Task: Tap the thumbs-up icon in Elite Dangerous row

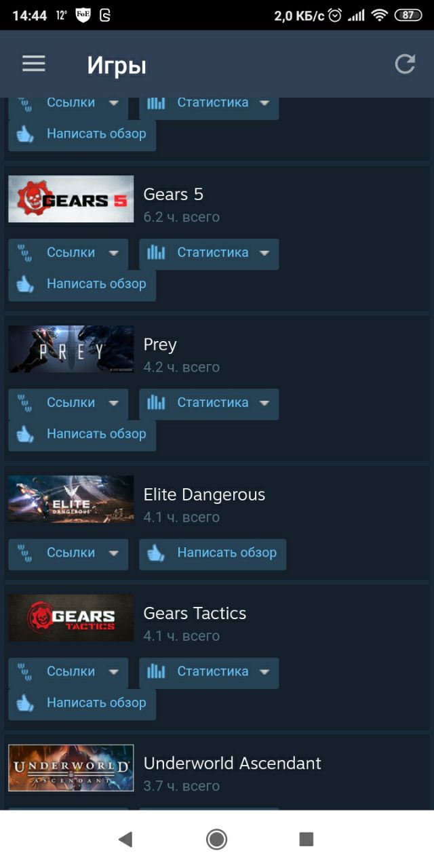Action: click(156, 553)
